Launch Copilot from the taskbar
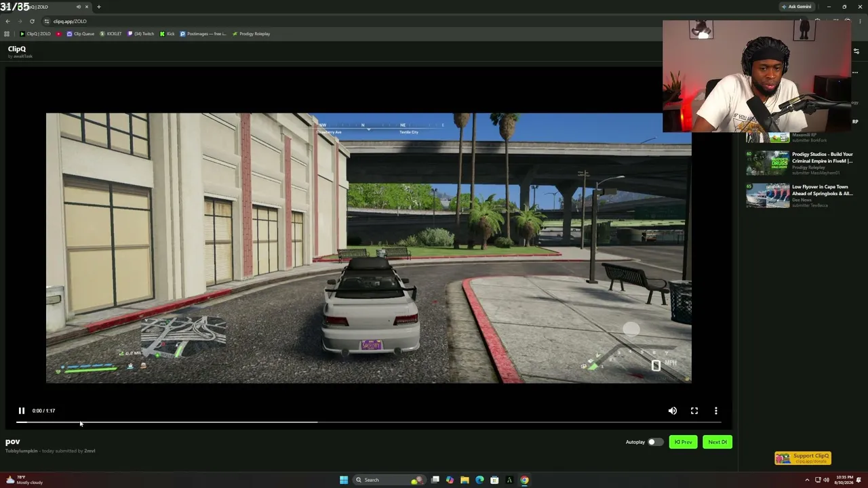Viewport: 868px width, 488px height. (450, 480)
